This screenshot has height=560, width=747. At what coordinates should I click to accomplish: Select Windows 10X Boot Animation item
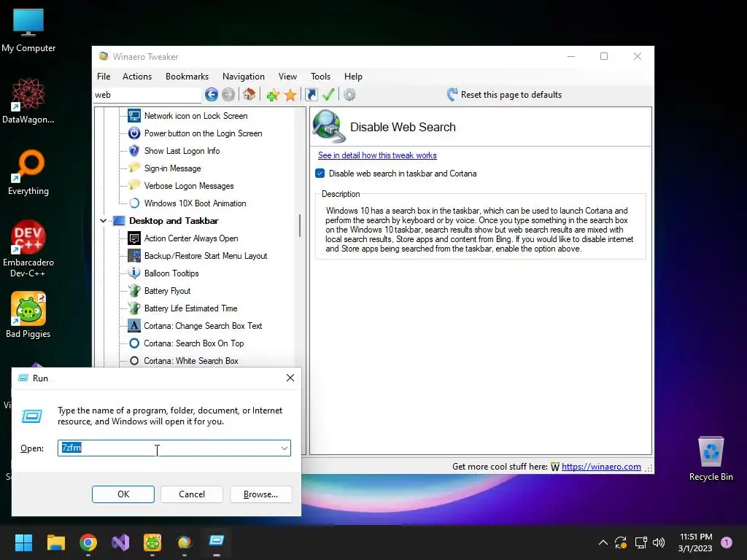[195, 203]
